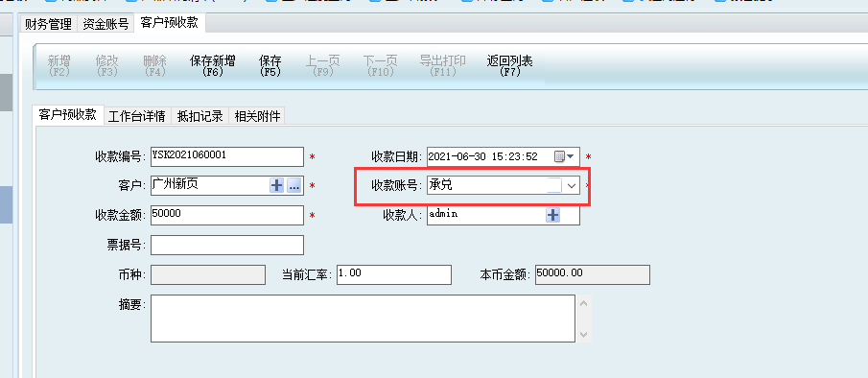The width and height of the screenshot is (868, 378).
Task: Open the 收款日期 date dropdown arrow
Action: coord(570,156)
